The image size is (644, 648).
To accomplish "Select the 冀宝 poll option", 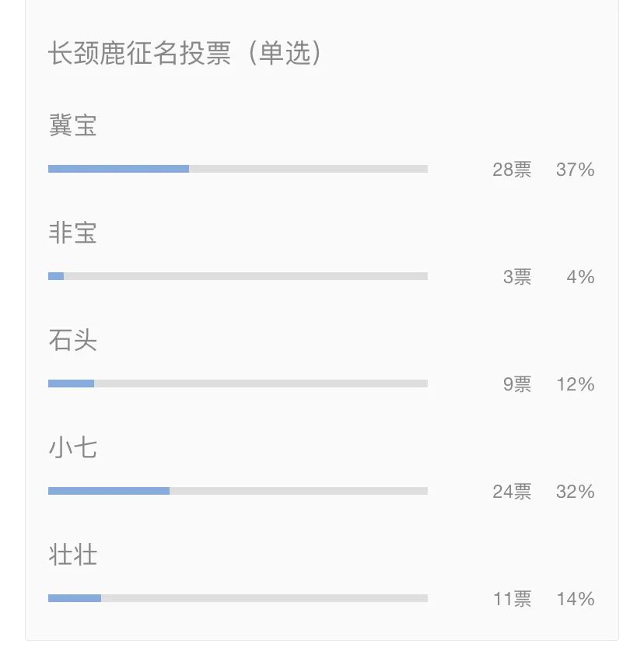I will [x=72, y=125].
